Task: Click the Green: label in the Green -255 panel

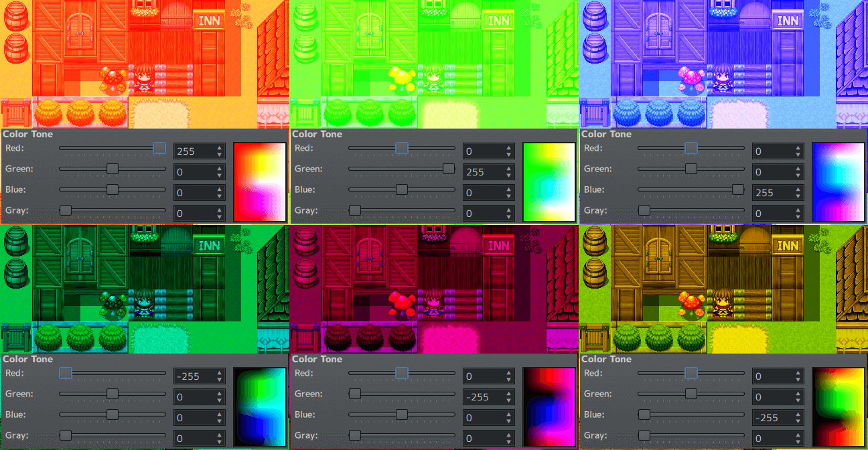Action: pyautogui.click(x=307, y=394)
